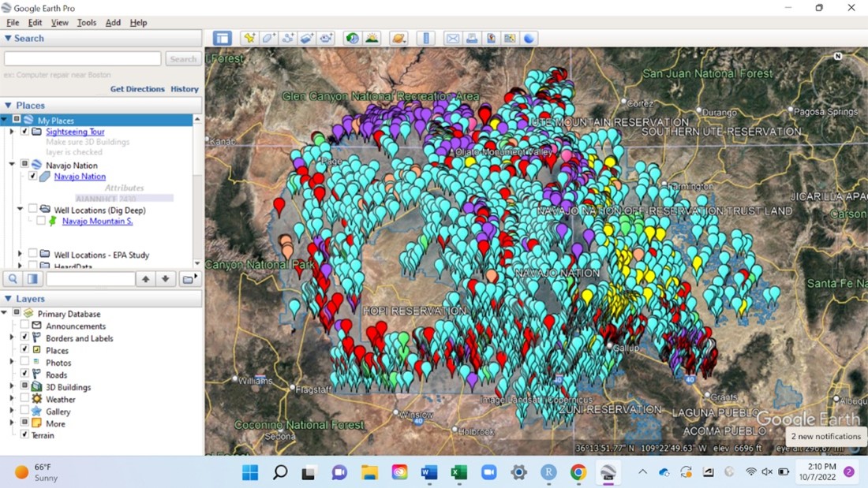The height and width of the screenshot is (488, 868).
Task: Enable the Weather layer checkbox
Action: (24, 399)
